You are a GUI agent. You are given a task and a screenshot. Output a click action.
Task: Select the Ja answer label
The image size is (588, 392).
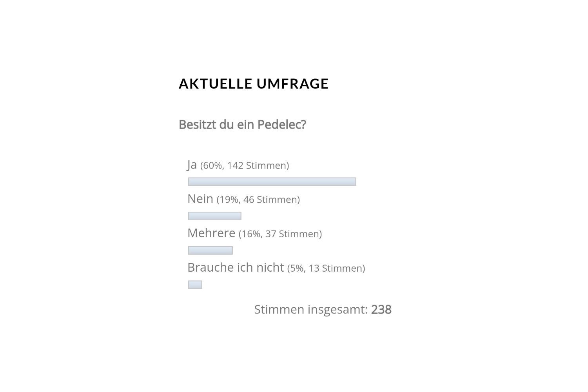pyautogui.click(x=192, y=165)
